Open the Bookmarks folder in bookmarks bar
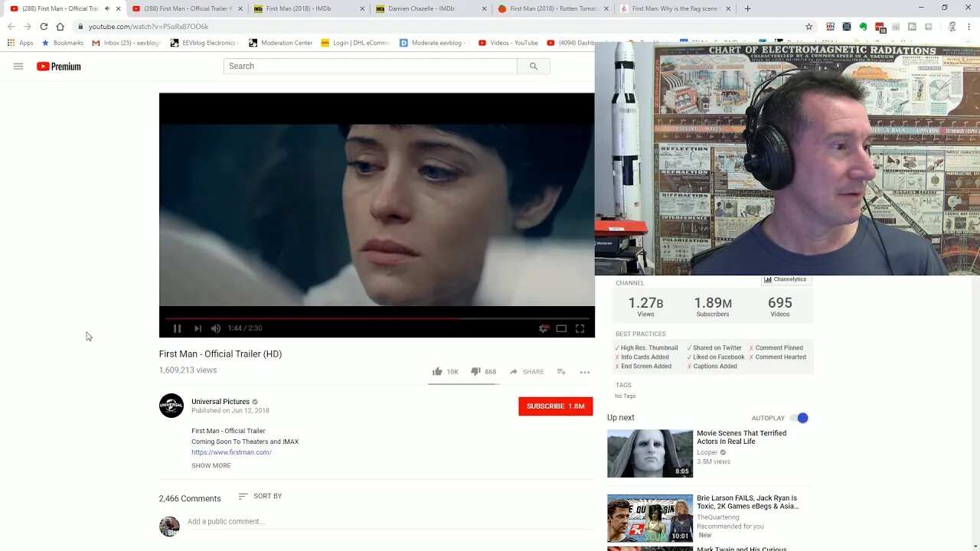Image resolution: width=980 pixels, height=551 pixels. [63, 43]
